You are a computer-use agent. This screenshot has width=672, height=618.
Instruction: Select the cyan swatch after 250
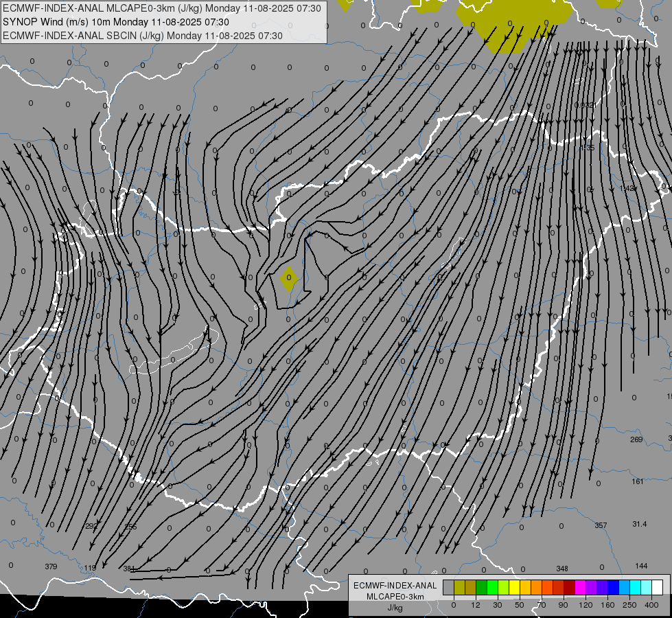click(x=635, y=587)
